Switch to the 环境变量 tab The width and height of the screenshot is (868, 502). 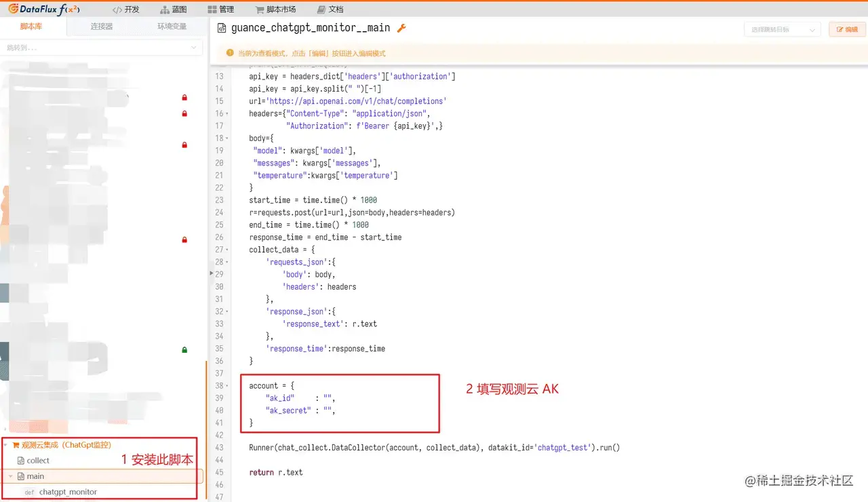172,26
